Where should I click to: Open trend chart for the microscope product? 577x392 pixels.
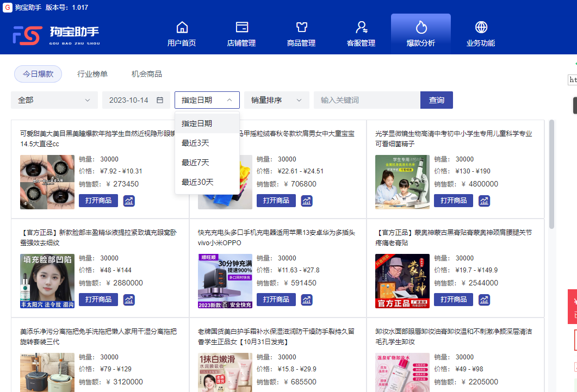click(x=484, y=201)
